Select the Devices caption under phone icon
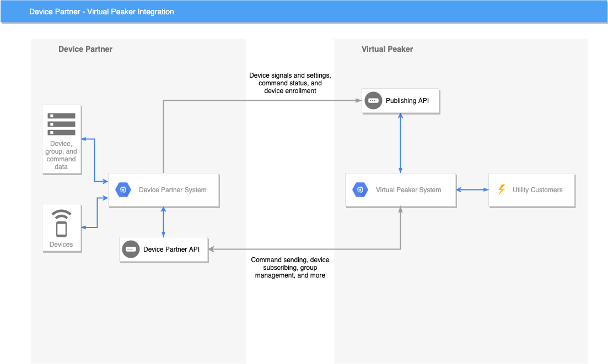 click(x=61, y=245)
